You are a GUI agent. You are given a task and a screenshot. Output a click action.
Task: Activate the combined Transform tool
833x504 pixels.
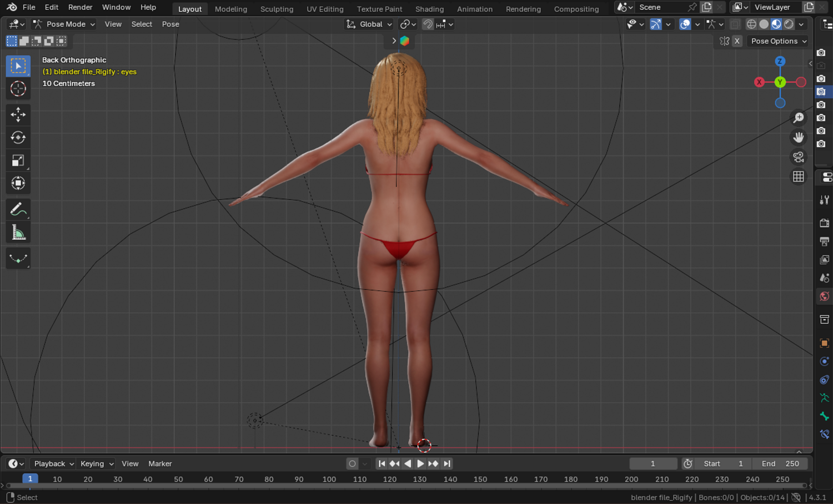pos(18,183)
